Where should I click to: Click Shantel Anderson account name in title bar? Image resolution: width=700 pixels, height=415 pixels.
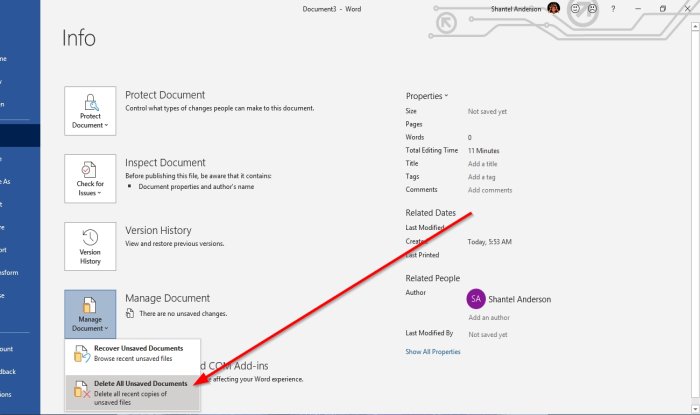[516, 9]
